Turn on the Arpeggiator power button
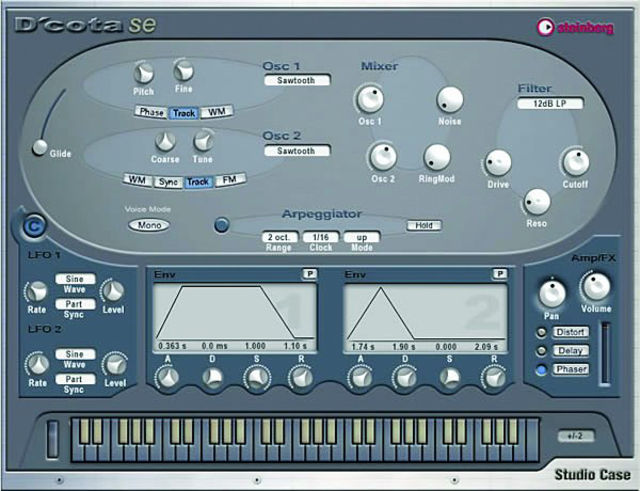This screenshot has width=640, height=491. [222, 225]
